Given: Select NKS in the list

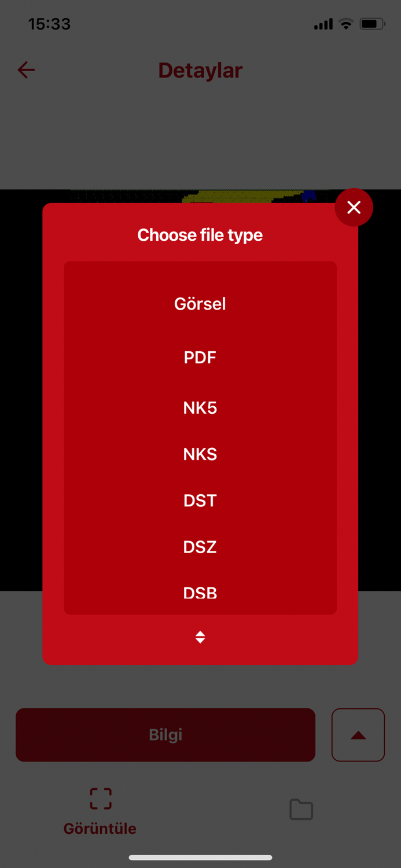Looking at the screenshot, I should (200, 454).
